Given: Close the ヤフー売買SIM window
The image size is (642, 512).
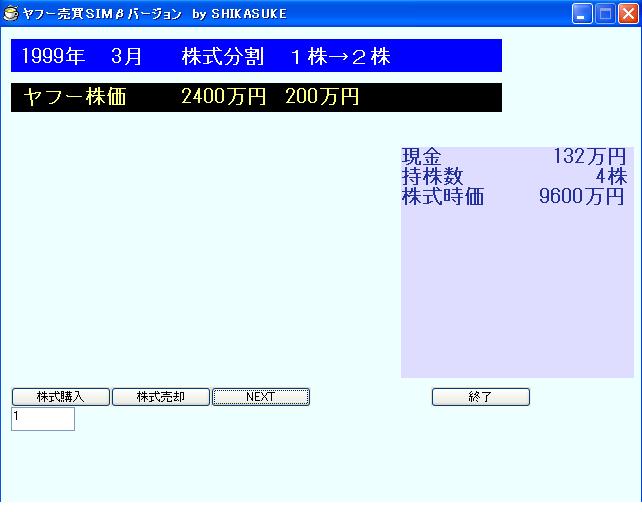Looking at the screenshot, I should [628, 14].
